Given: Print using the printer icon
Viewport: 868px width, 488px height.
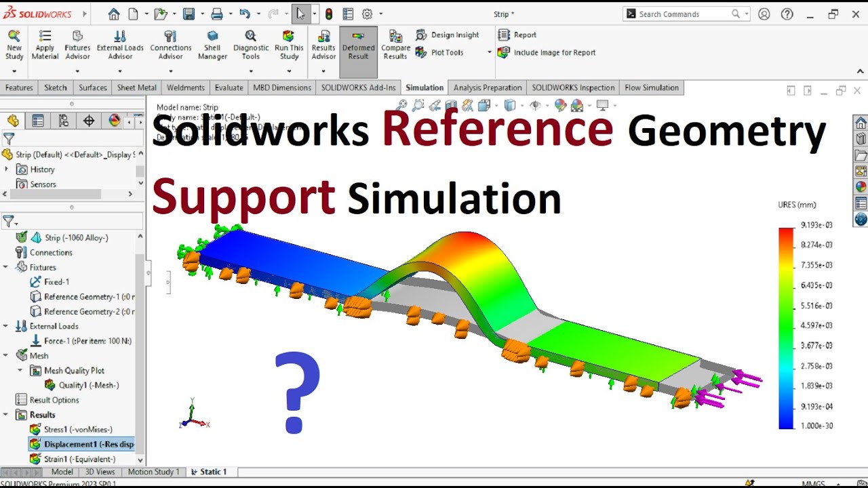Looking at the screenshot, I should click(x=216, y=14).
